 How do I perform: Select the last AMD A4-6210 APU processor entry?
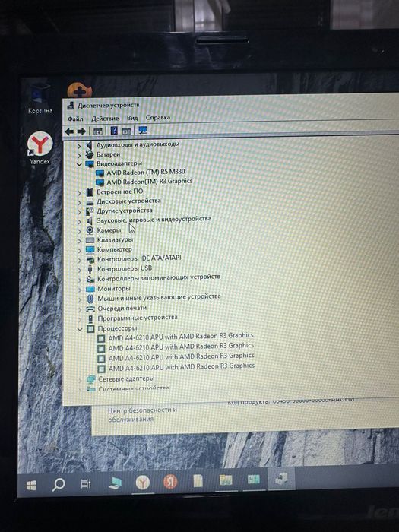point(182,367)
